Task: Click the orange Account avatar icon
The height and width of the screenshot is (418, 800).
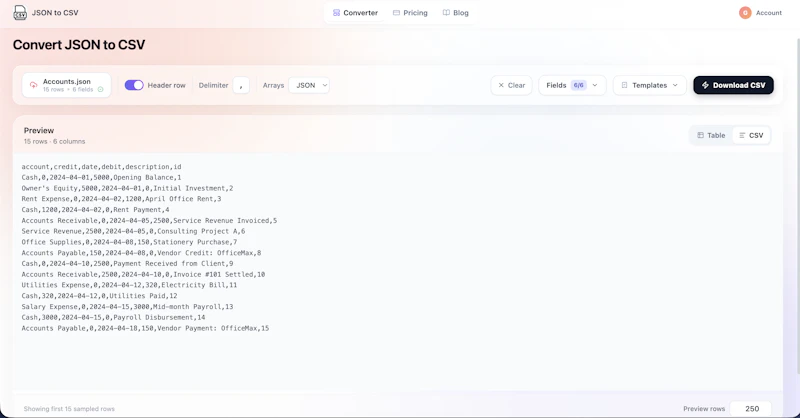Action: point(745,13)
